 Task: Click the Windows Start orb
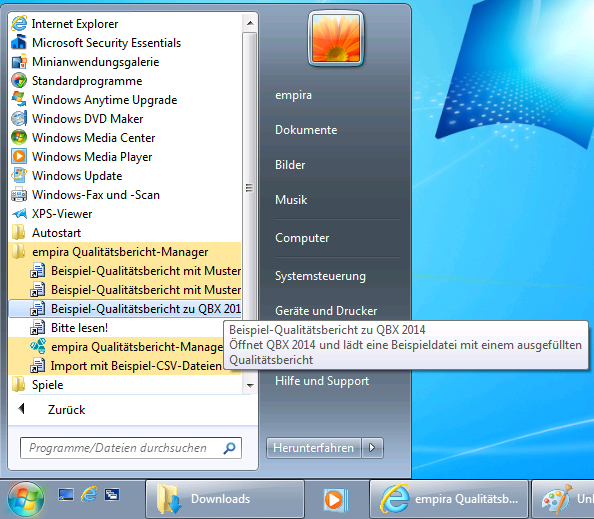click(x=26, y=499)
